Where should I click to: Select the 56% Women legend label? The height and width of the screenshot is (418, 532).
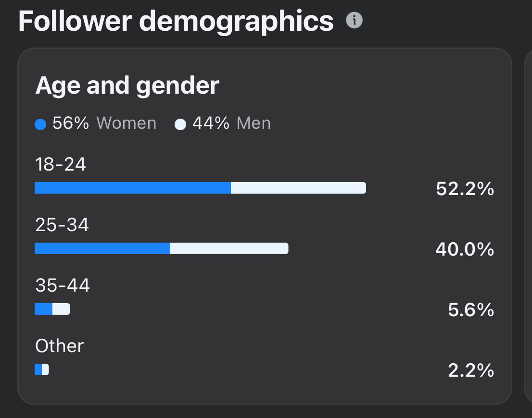[x=104, y=123]
